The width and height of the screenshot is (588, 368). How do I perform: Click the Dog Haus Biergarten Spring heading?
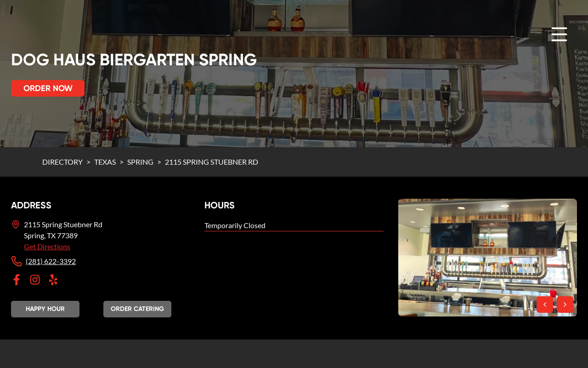click(134, 60)
